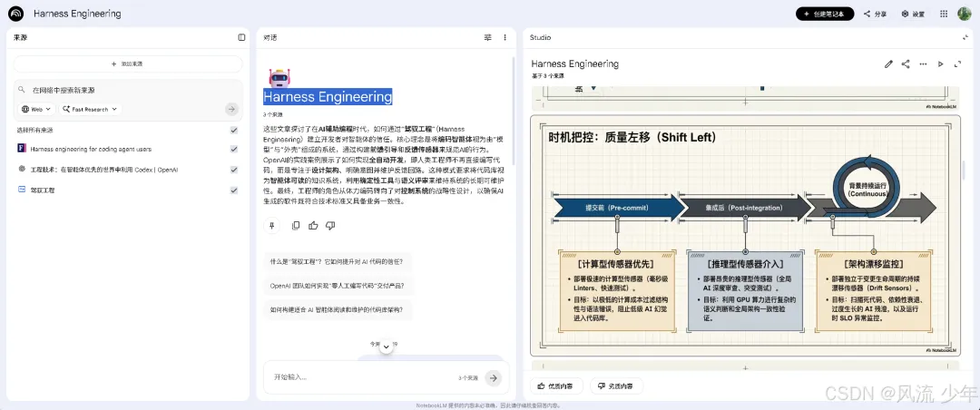Rate slide deck as 优质内容
Image resolution: width=980 pixels, height=410 pixels.
(x=556, y=386)
